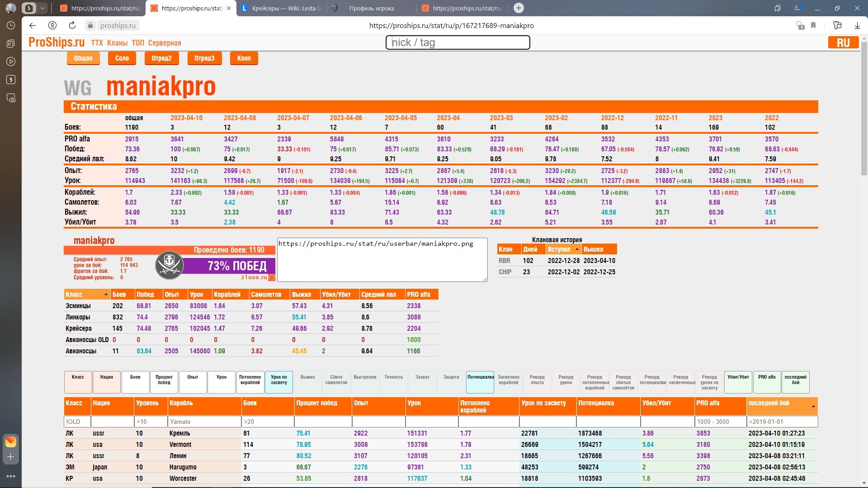Open the browser menu icon with the blue dot

(798, 8)
